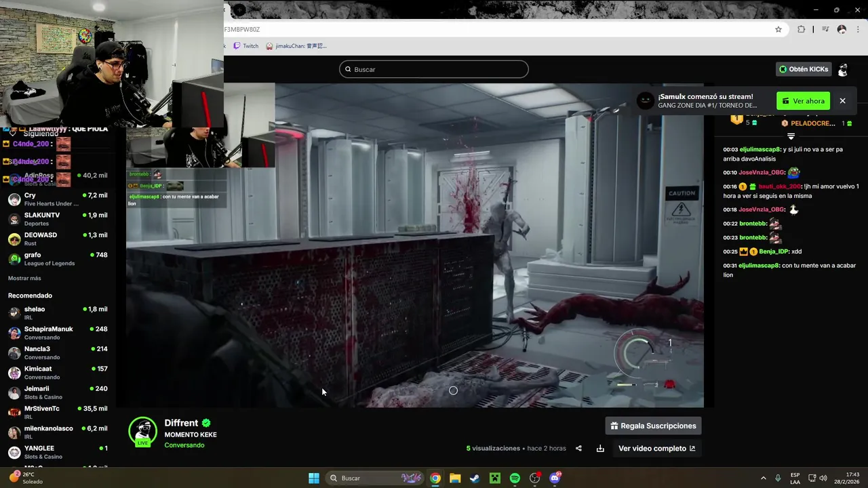Click Benja_IDP username in chat
Screen dimensions: 868x488
point(774,251)
